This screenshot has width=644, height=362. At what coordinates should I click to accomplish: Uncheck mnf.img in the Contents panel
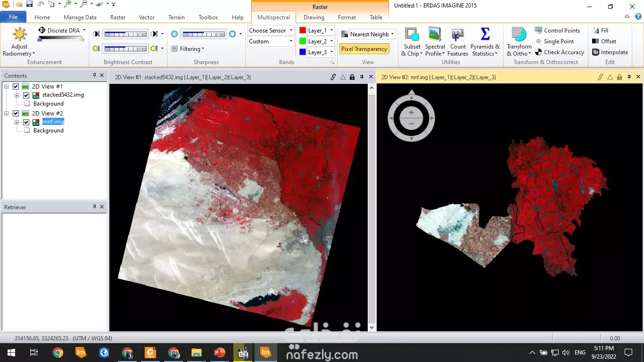click(x=26, y=122)
